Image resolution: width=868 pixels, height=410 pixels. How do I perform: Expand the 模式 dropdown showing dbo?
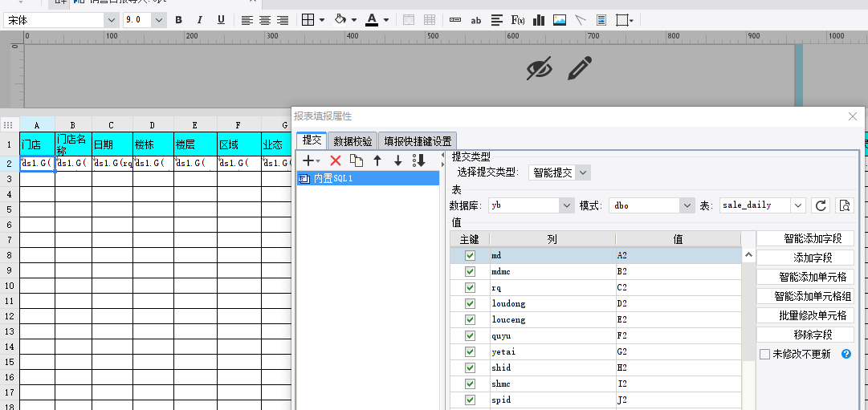tap(651, 205)
